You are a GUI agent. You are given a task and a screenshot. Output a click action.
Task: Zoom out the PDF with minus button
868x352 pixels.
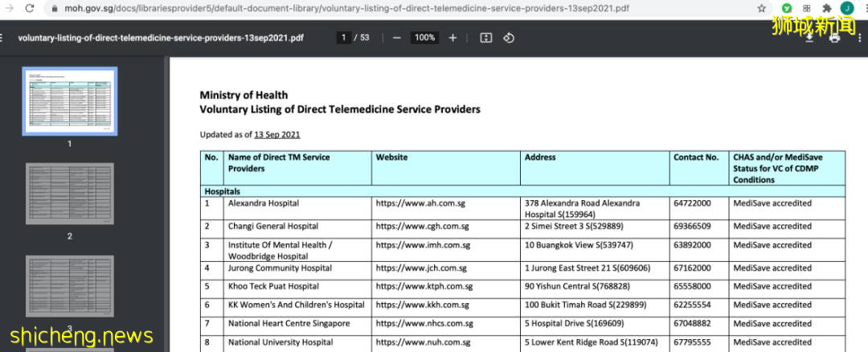pyautogui.click(x=397, y=38)
